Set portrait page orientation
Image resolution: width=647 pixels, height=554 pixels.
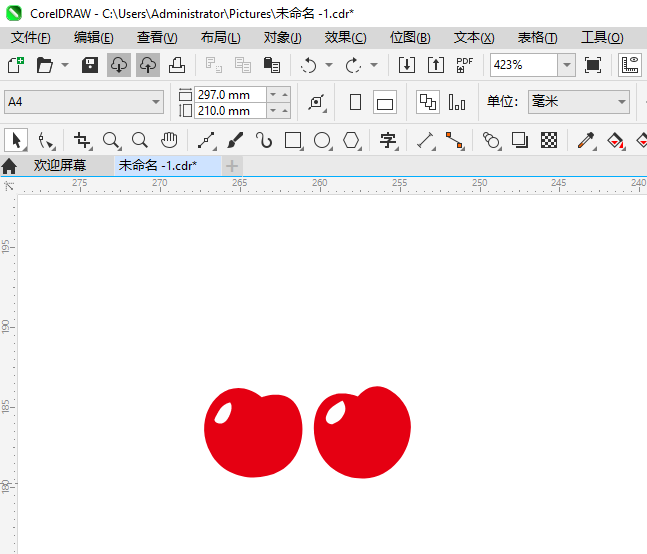(355, 102)
